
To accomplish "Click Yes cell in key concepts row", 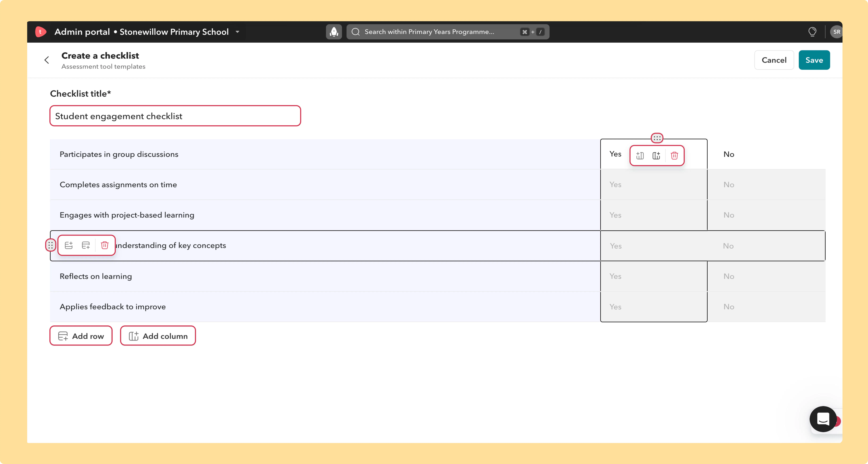I will 654,246.
